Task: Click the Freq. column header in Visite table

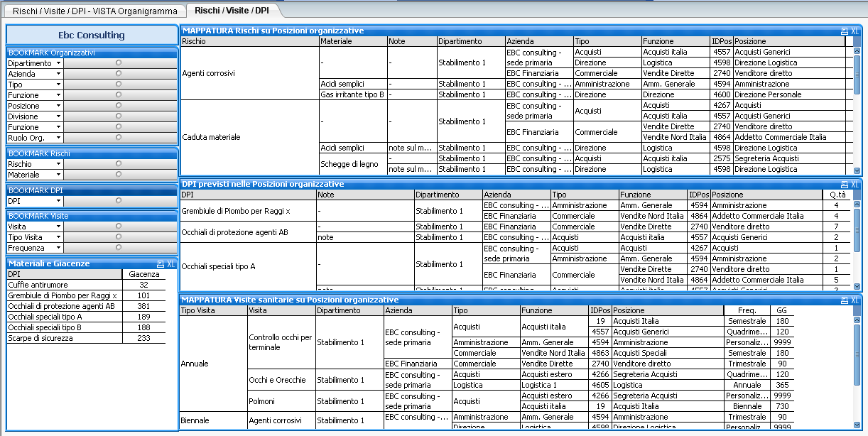Action: tap(747, 310)
